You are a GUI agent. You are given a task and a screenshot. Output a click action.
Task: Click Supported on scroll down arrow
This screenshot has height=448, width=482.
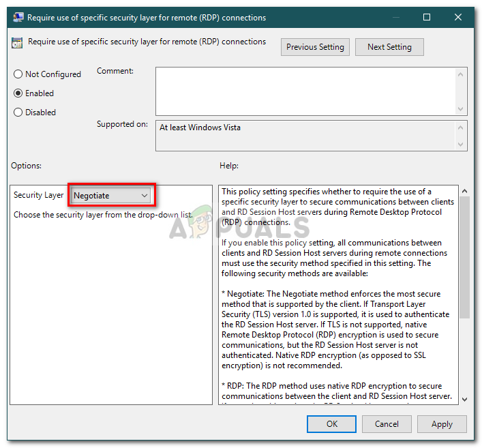coord(460,144)
